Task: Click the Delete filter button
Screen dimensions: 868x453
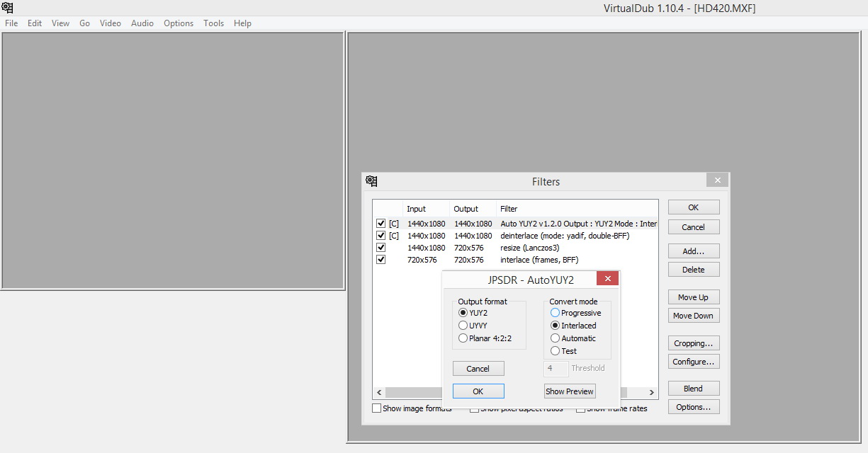Action: 694,270
